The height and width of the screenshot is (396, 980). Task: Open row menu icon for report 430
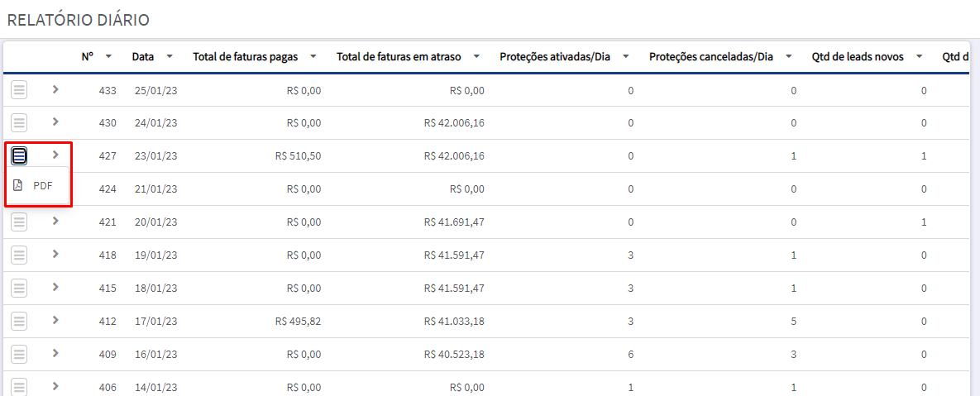tap(19, 123)
